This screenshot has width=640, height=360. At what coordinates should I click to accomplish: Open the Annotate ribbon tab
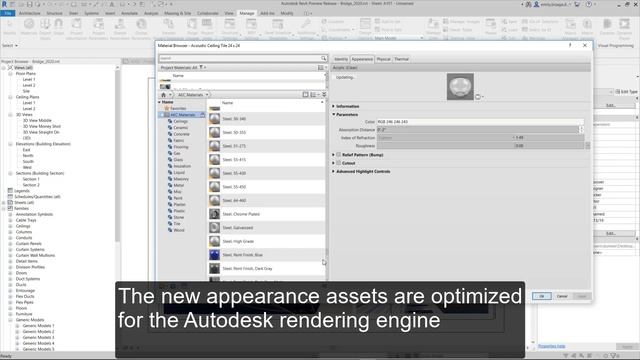(x=129, y=13)
